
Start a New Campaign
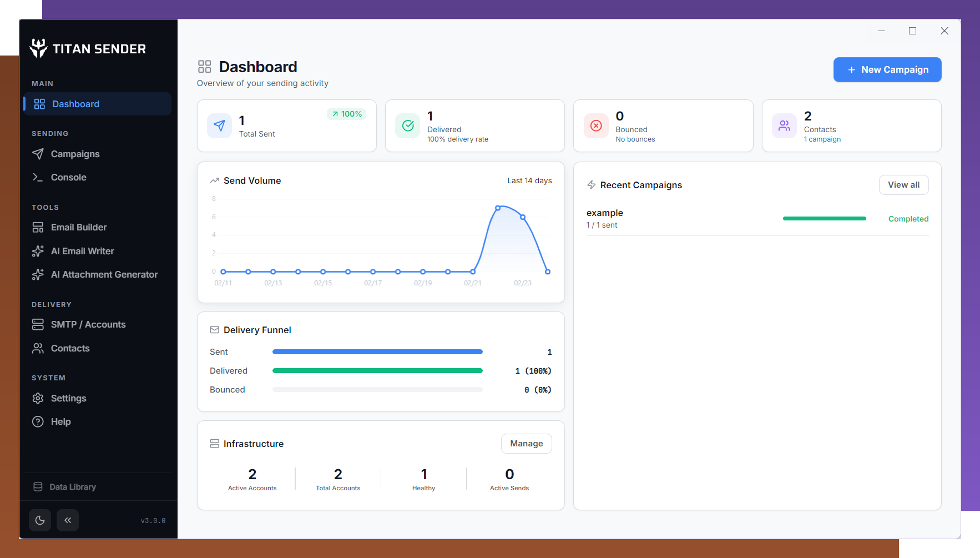click(x=887, y=69)
